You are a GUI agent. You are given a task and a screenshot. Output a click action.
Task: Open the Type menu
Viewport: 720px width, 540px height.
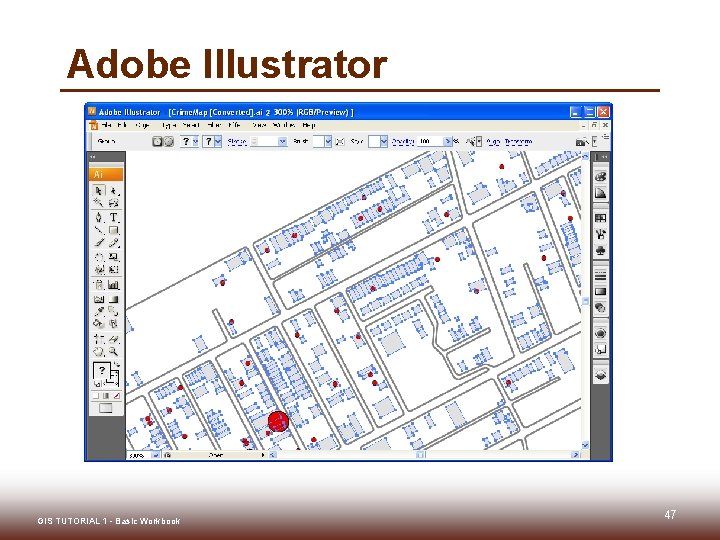[169, 125]
